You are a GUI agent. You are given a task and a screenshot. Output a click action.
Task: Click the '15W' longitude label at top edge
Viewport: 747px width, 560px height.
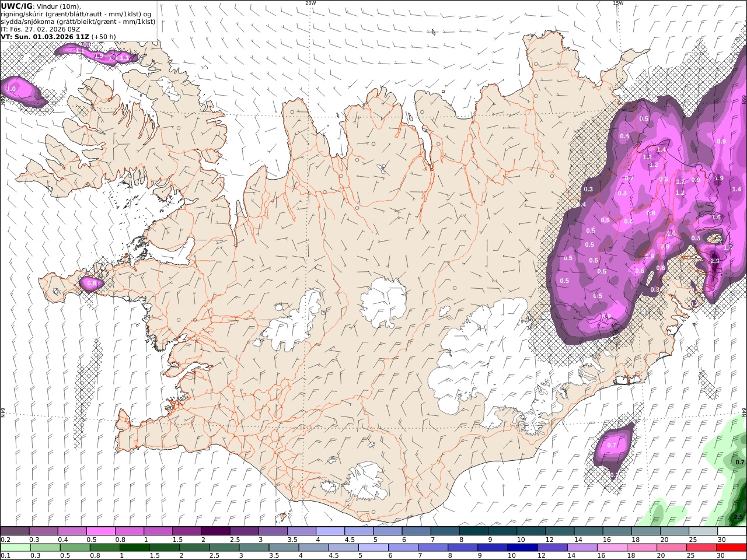coord(618,3)
